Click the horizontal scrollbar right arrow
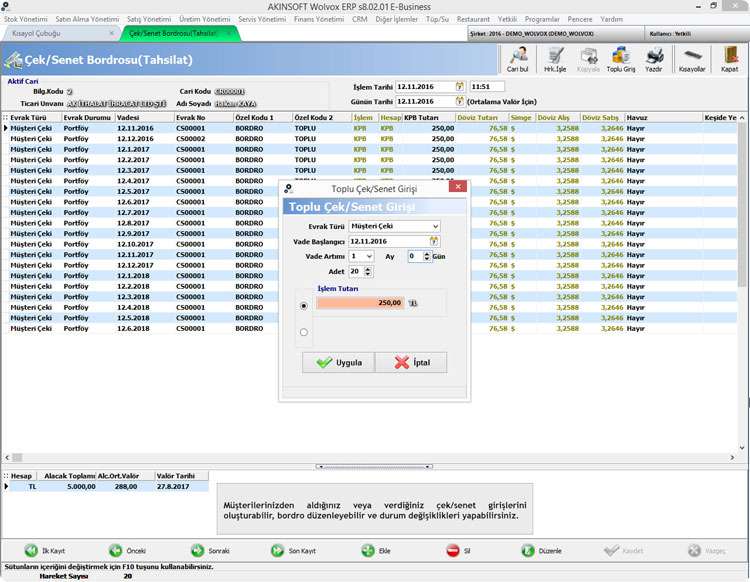750x582 pixels. (732, 457)
